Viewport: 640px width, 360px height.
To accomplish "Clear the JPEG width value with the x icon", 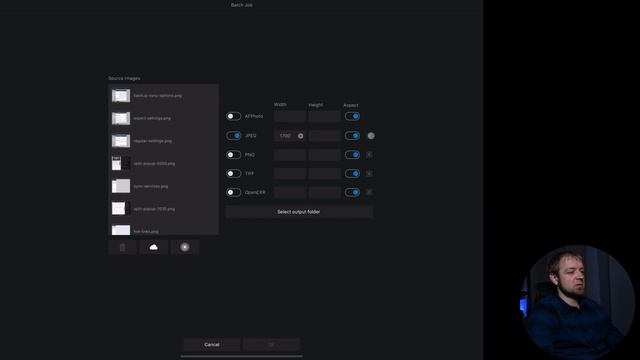I will tap(301, 136).
